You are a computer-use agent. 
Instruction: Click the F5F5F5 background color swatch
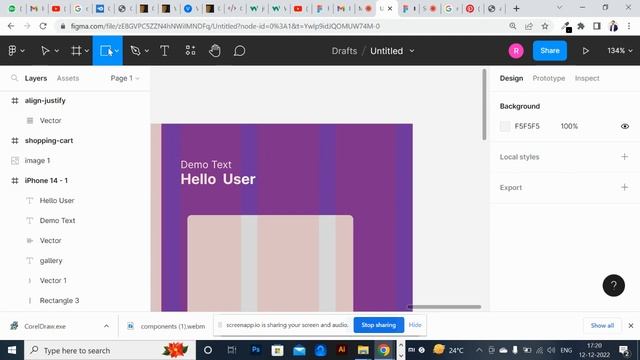pyautogui.click(x=505, y=126)
